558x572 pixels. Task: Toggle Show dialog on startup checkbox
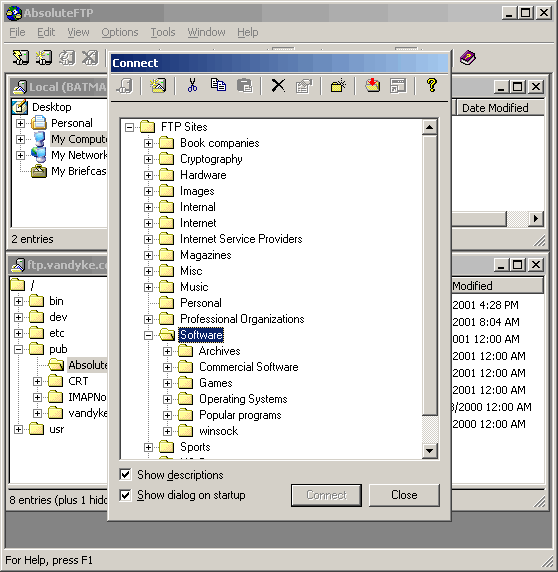125,495
